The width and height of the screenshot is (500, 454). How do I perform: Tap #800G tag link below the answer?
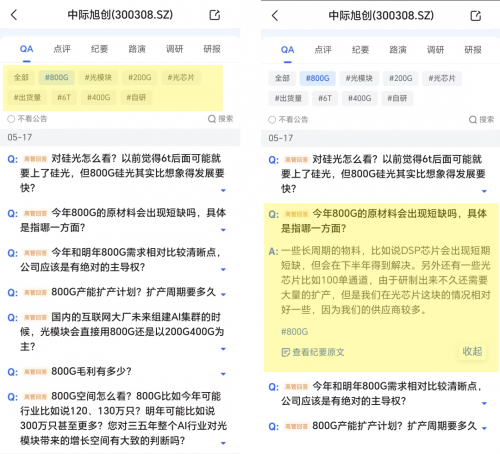pyautogui.click(x=294, y=332)
